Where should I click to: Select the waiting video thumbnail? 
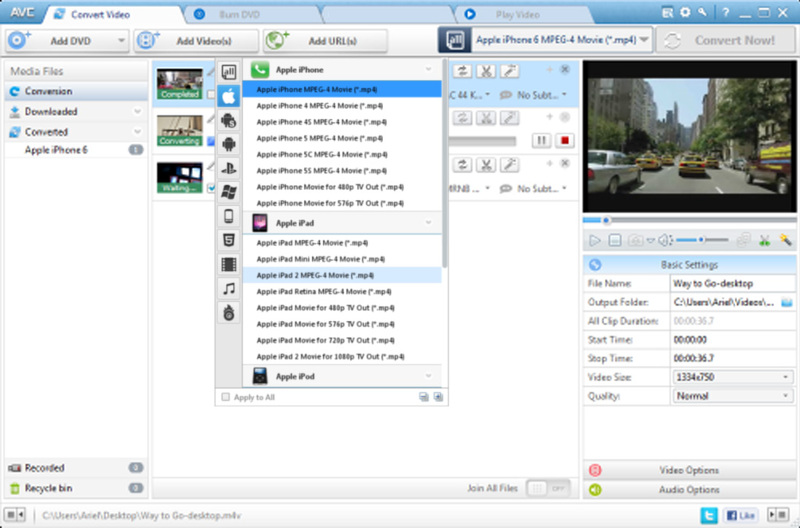click(180, 178)
